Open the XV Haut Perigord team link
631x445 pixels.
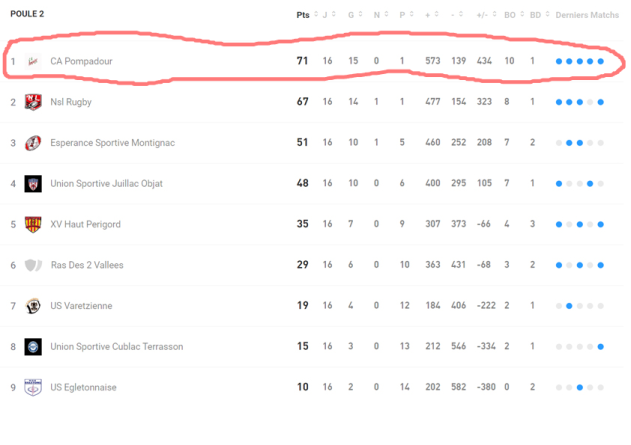pyautogui.click(x=85, y=224)
